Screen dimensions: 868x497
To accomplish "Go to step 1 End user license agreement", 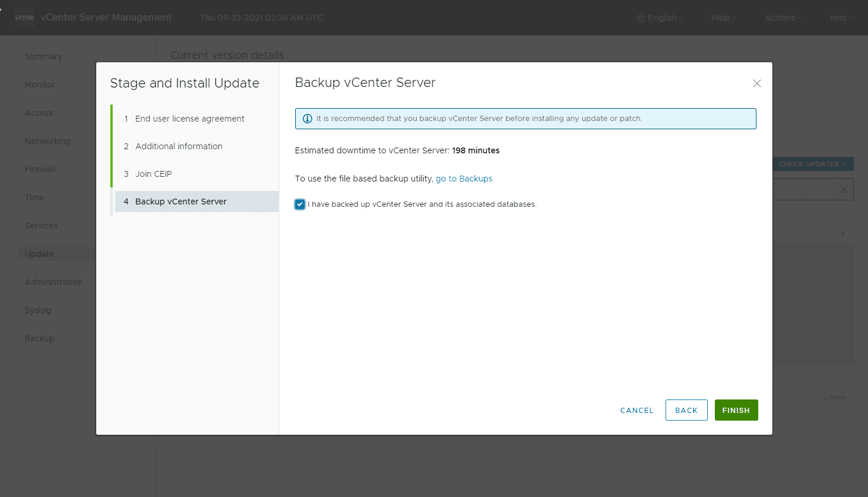I will [190, 119].
